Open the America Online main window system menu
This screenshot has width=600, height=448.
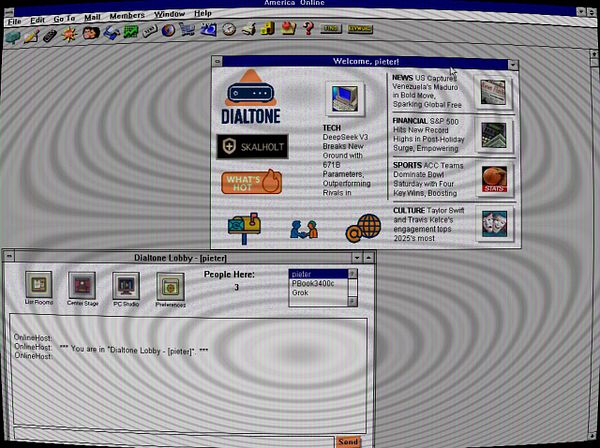click(8, 12)
